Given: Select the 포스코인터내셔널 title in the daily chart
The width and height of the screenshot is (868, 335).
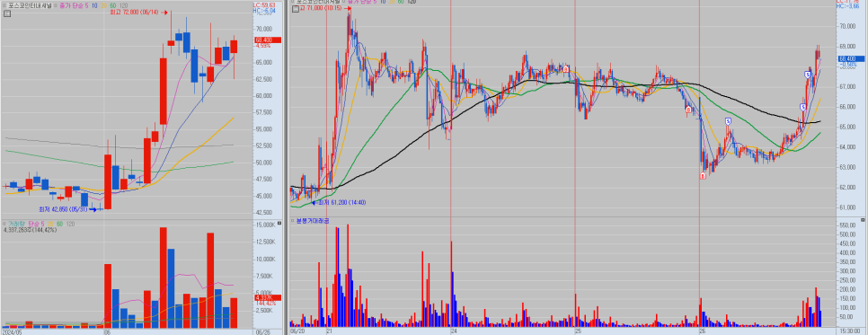Looking at the screenshot, I should 30,5.
